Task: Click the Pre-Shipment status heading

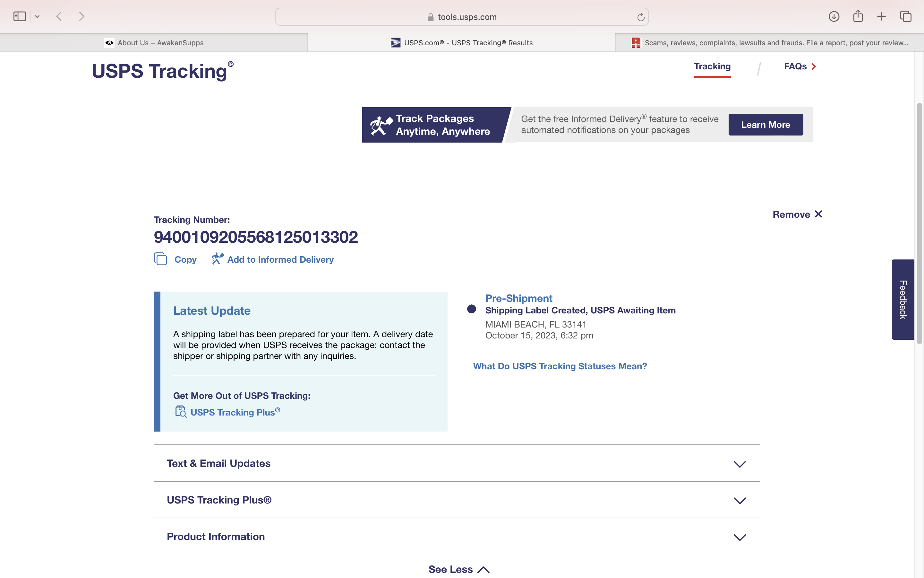Action: tap(518, 298)
